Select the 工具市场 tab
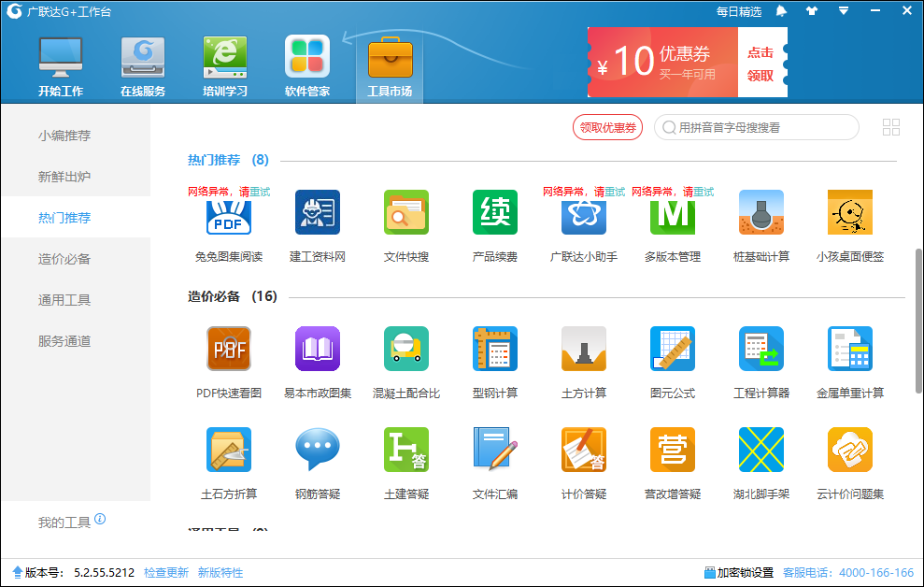Screen dimensions: 924x587 point(390,66)
